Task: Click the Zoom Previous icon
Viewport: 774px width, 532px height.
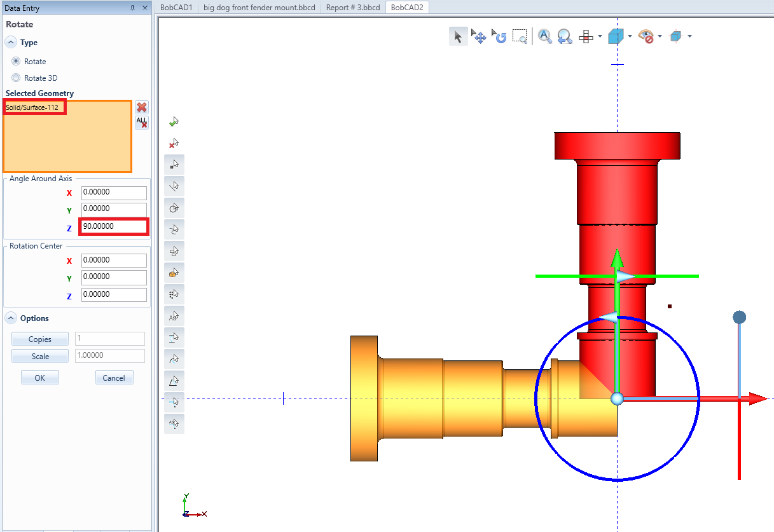Action: tap(565, 36)
